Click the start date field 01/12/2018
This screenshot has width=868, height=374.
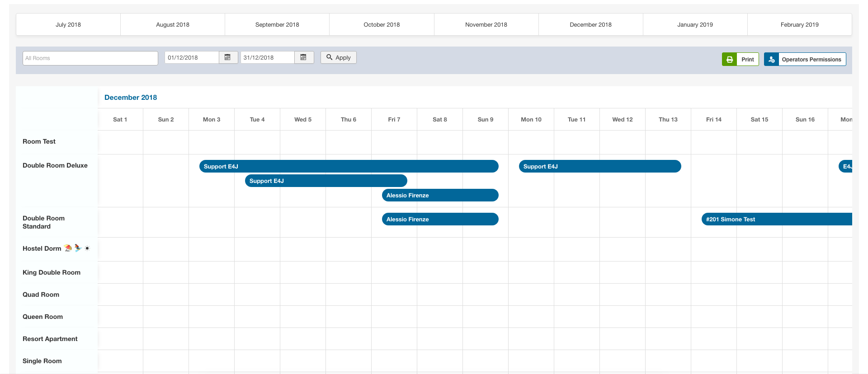point(192,57)
